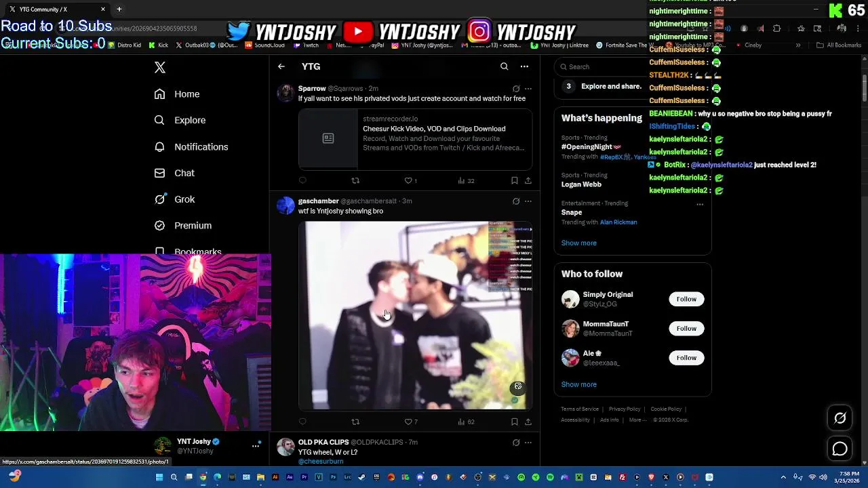Open more options for the Snape trend

pyautogui.click(x=700, y=204)
